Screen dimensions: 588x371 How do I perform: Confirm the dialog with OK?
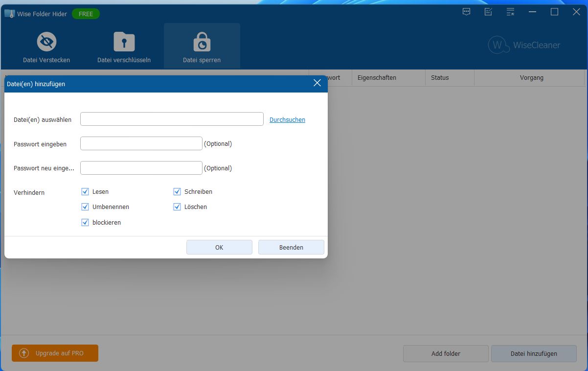coord(219,247)
